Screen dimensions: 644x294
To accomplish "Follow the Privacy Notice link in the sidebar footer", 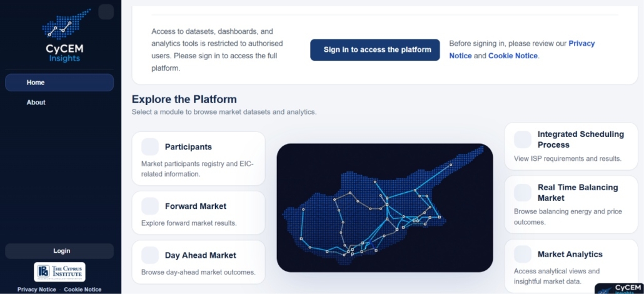I will point(36,290).
